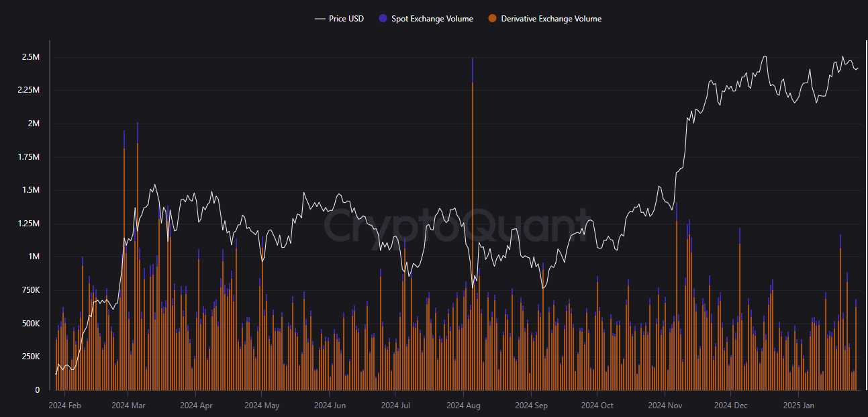Click the 2024 Jun x-axis label
The image size is (868, 417).
point(330,406)
